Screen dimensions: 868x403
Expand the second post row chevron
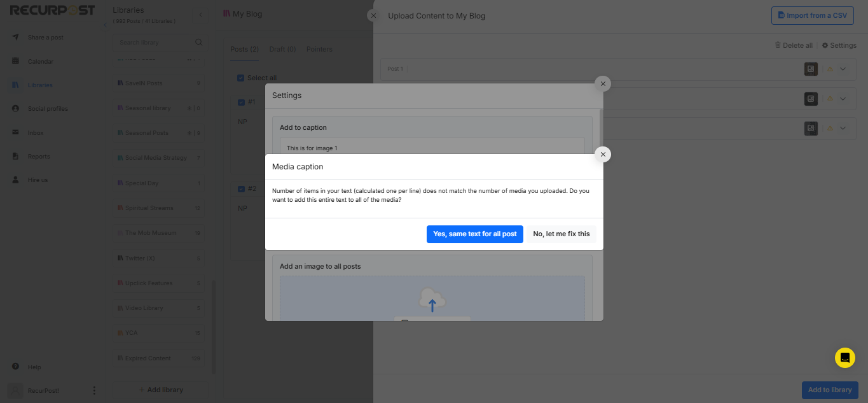[x=843, y=99]
